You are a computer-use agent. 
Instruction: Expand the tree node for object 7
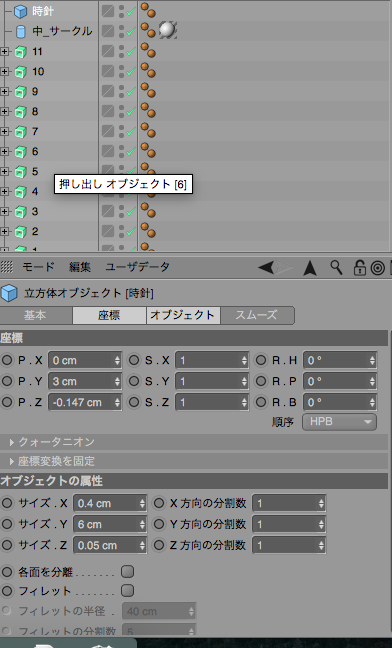coord(4,131)
